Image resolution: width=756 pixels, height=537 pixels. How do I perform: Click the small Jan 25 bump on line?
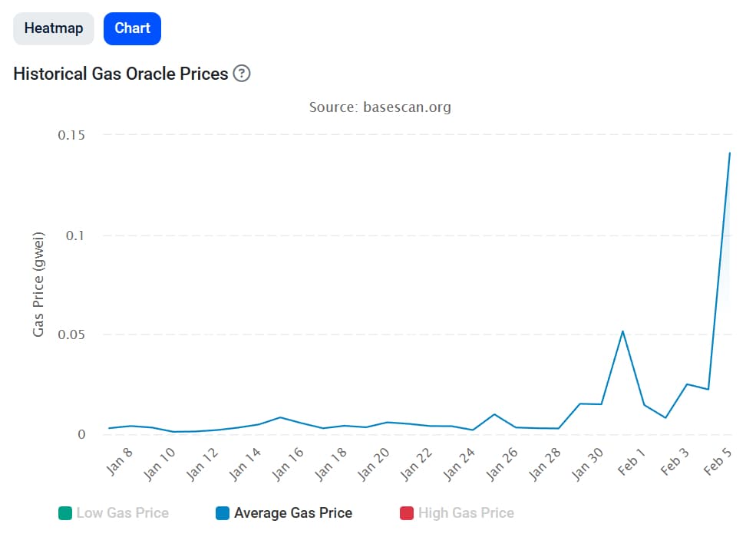coord(495,414)
